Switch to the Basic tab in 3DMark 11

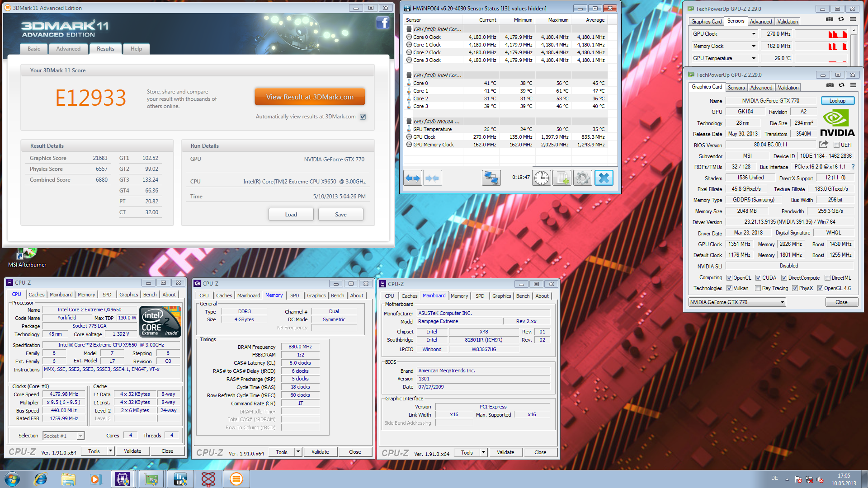pyautogui.click(x=34, y=49)
